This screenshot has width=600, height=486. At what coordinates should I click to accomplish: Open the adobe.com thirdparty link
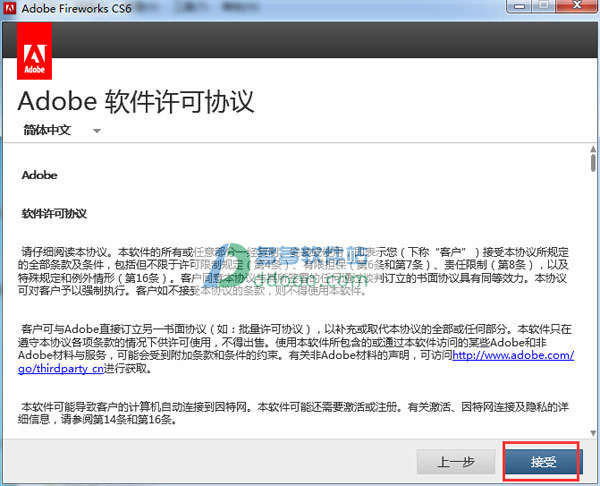click(x=513, y=356)
